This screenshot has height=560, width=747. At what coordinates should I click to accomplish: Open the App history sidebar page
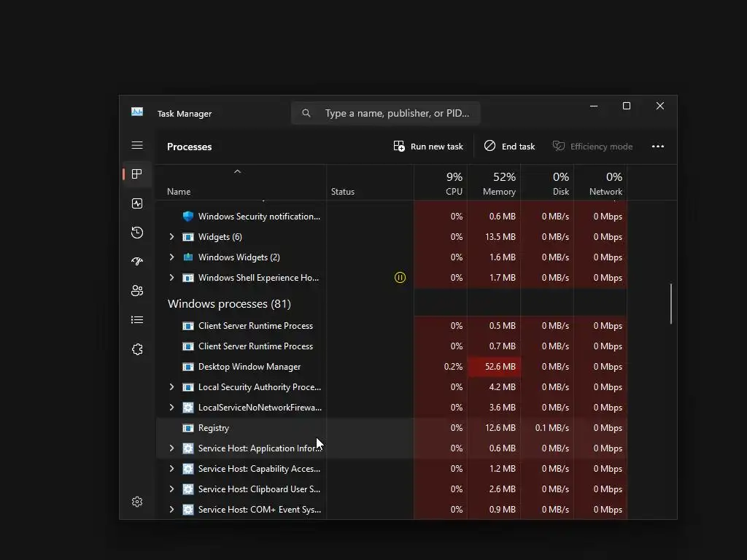[137, 233]
